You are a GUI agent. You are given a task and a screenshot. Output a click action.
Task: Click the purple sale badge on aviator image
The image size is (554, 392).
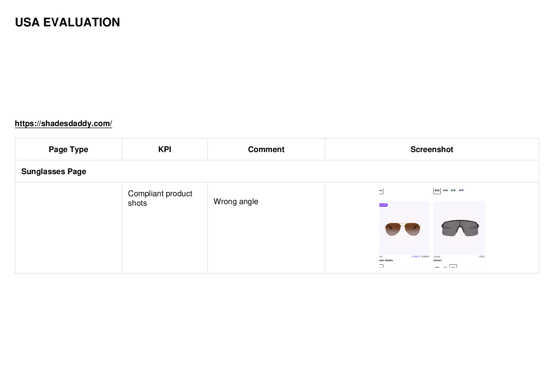click(x=384, y=205)
